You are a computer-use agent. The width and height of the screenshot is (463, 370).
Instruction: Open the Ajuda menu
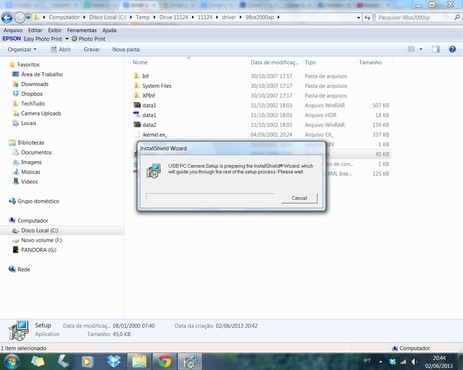click(109, 30)
